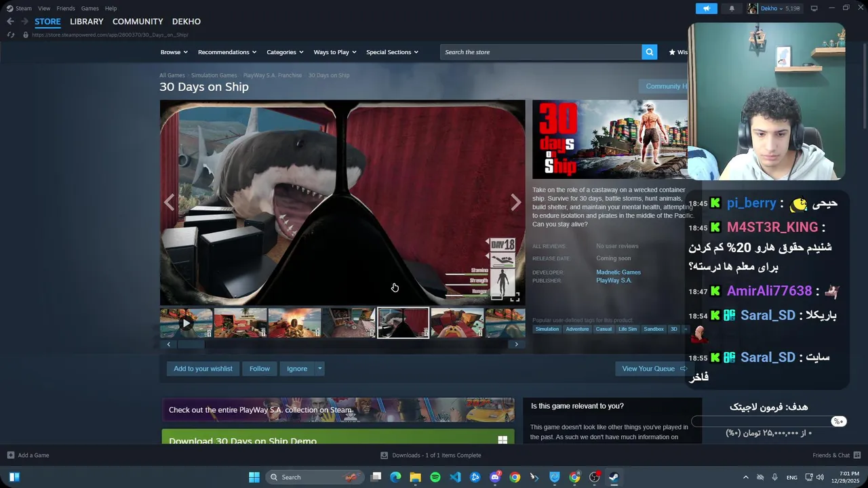Show hidden system tray icons

point(745,477)
